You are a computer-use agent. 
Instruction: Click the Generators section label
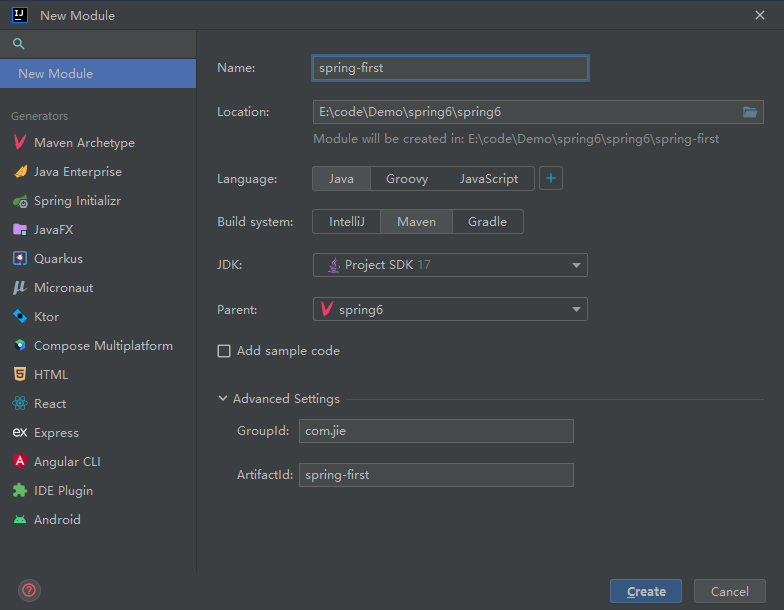[40, 116]
